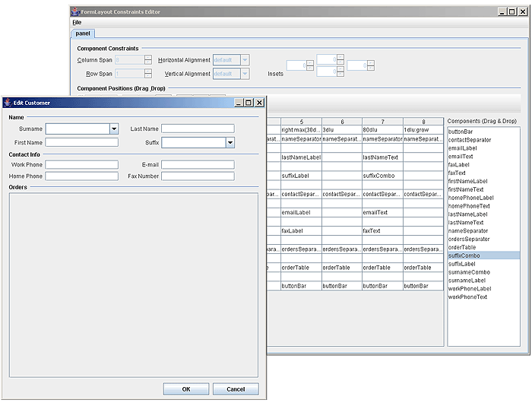Open the Vertical Alignment dropdown
Viewport: 532px width, 403px height.
(x=245, y=74)
